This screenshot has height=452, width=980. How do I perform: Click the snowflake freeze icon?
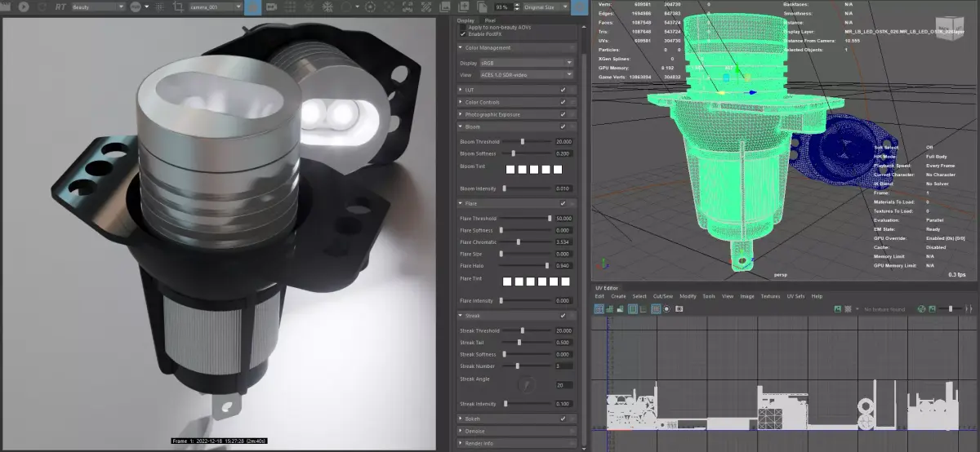point(328,7)
